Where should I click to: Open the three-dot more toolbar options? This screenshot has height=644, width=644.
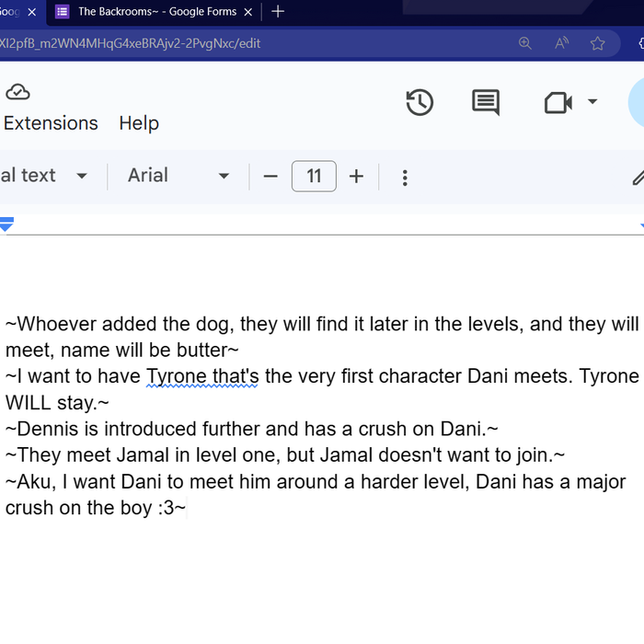tap(405, 178)
